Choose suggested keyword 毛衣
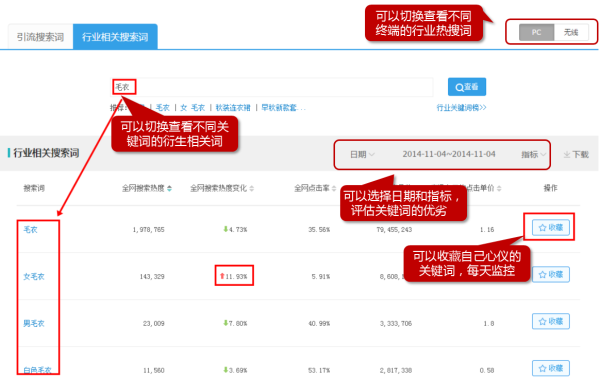Screen dimensions: 600x381 tap(163, 108)
